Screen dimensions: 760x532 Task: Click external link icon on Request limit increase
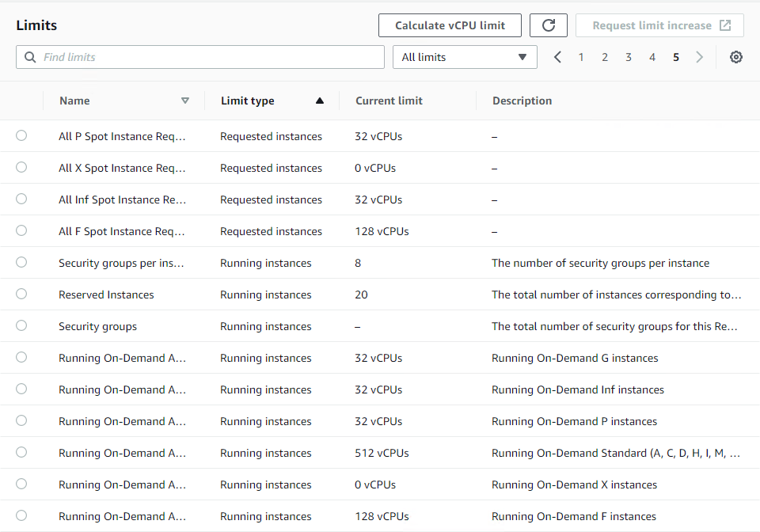click(x=725, y=25)
